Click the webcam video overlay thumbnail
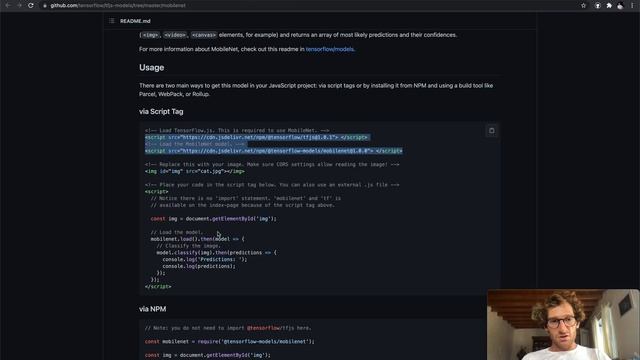The image size is (640, 360). [x=563, y=325]
